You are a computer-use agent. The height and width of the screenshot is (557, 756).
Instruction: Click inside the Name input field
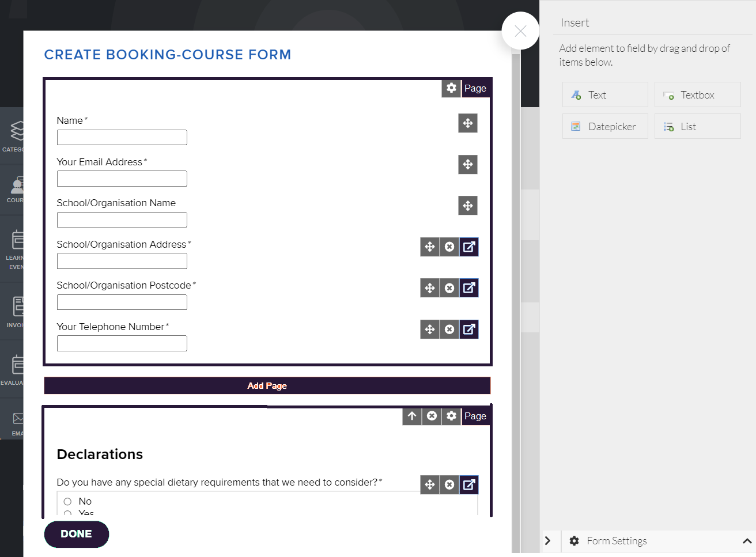point(121,137)
